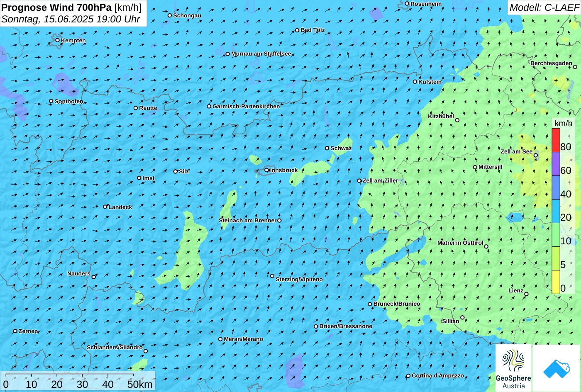
Task: Click the 'Sterzing/Vipiteno' label
Action: click(x=299, y=279)
